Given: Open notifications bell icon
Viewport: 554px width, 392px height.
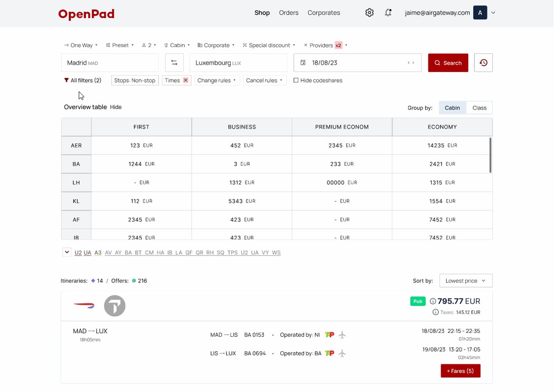Looking at the screenshot, I should 388,13.
